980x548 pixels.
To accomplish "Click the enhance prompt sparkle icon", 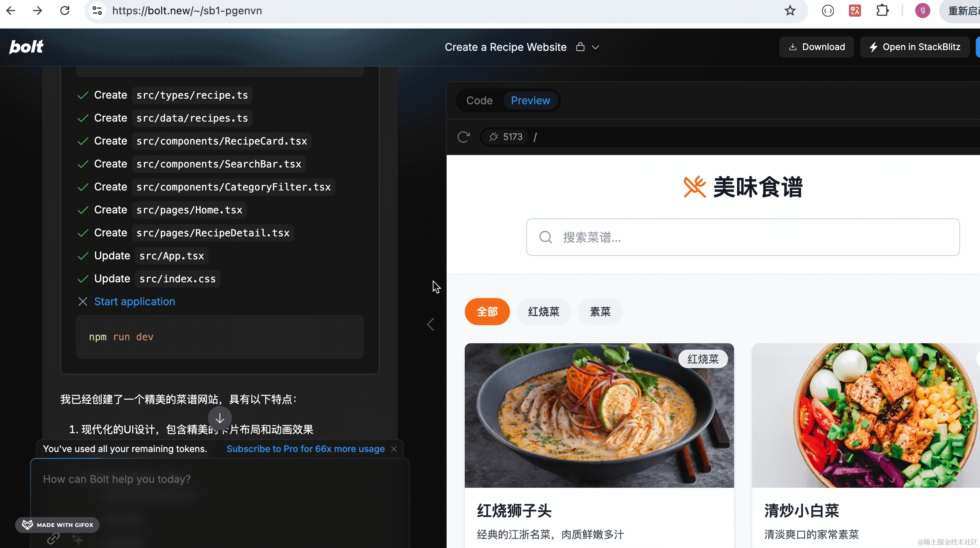I will click(x=77, y=539).
